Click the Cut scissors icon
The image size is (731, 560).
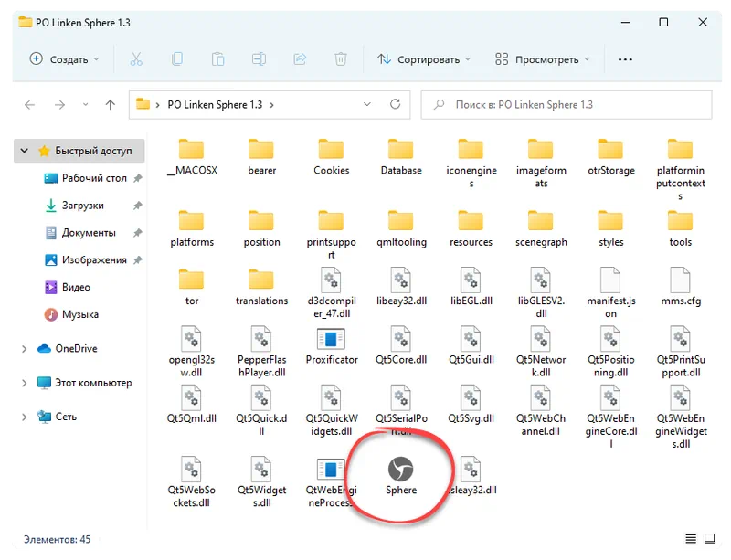pos(136,59)
